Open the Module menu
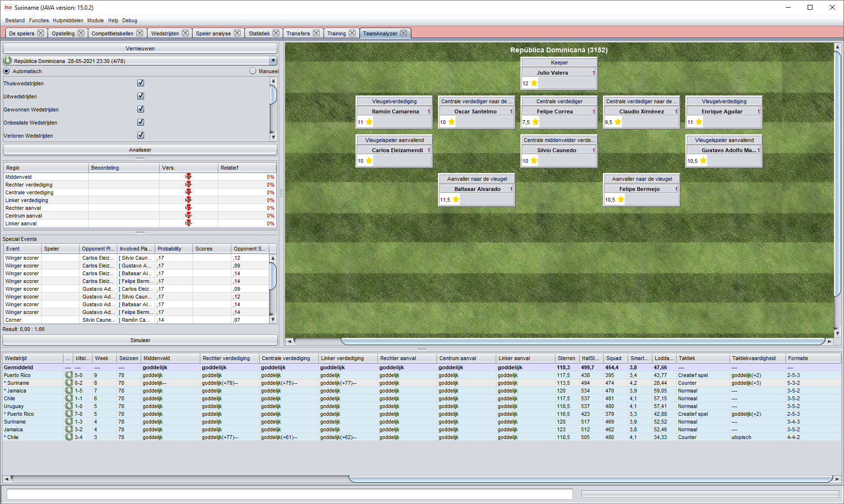Viewport: 844px width, 504px height. 95,20
